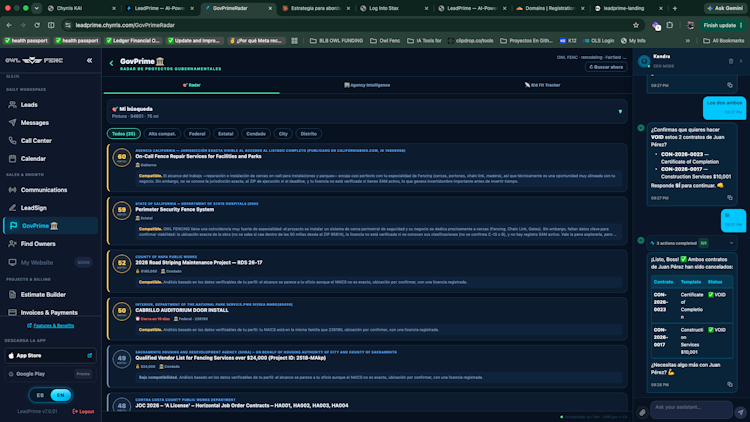
Task: Open Invoices & Payments in the sidebar
Action: 50,312
